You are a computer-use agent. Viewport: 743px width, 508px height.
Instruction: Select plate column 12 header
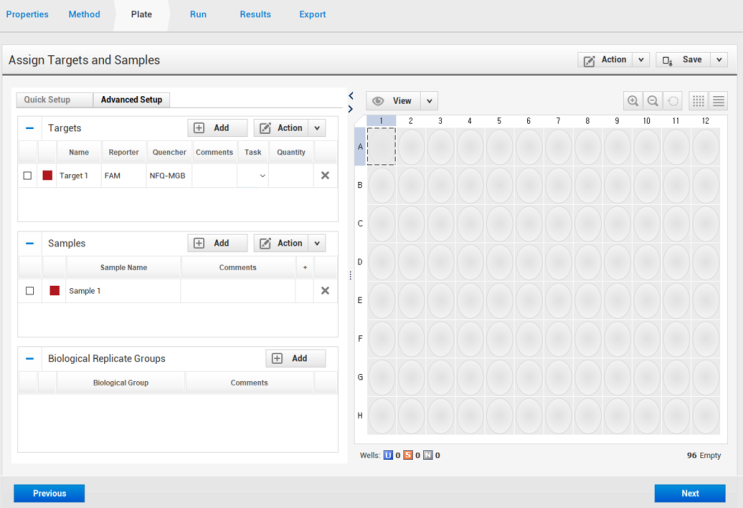click(x=706, y=121)
